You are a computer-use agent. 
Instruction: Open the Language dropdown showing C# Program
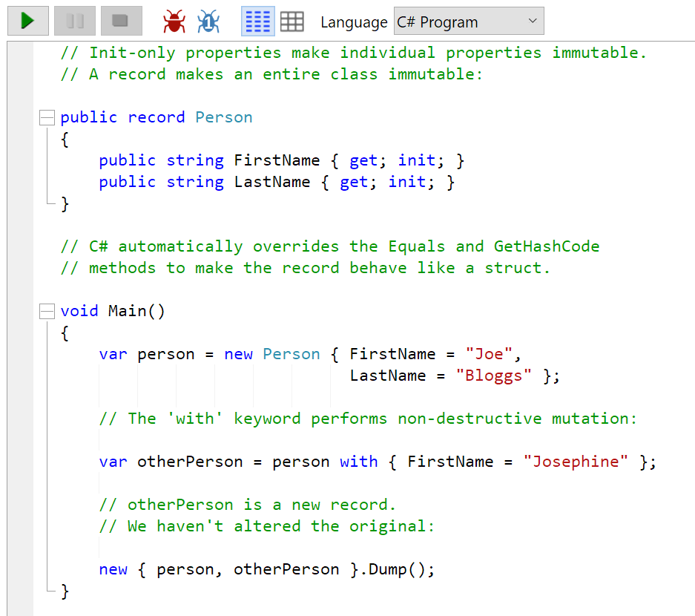(x=469, y=22)
